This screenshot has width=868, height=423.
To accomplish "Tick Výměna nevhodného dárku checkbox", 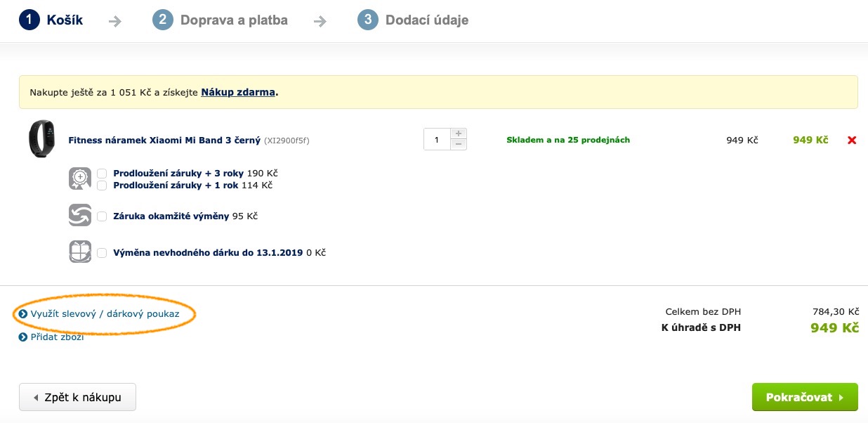I will click(x=103, y=253).
